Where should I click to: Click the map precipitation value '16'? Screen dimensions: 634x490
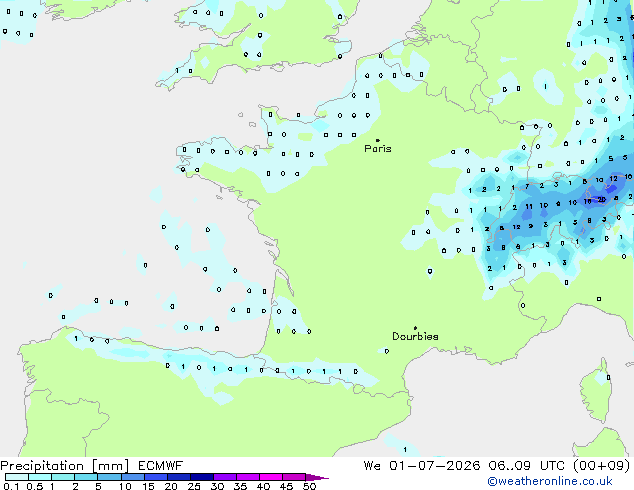(588, 201)
